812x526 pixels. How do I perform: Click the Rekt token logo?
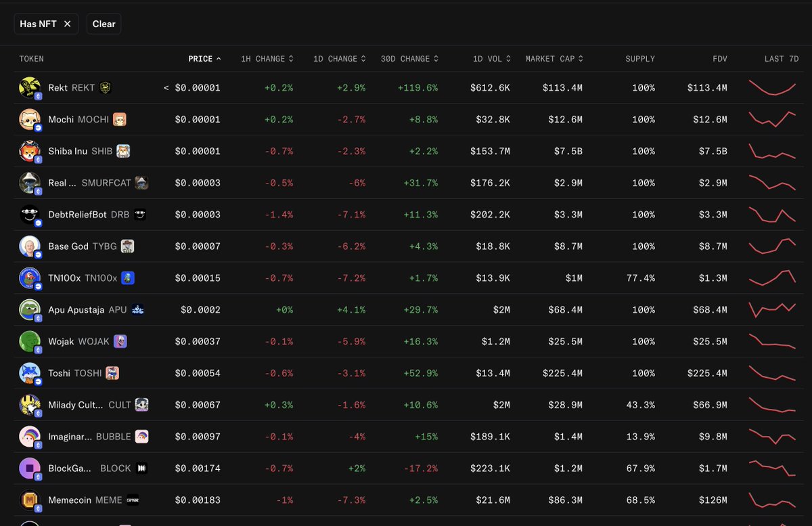pyautogui.click(x=30, y=88)
